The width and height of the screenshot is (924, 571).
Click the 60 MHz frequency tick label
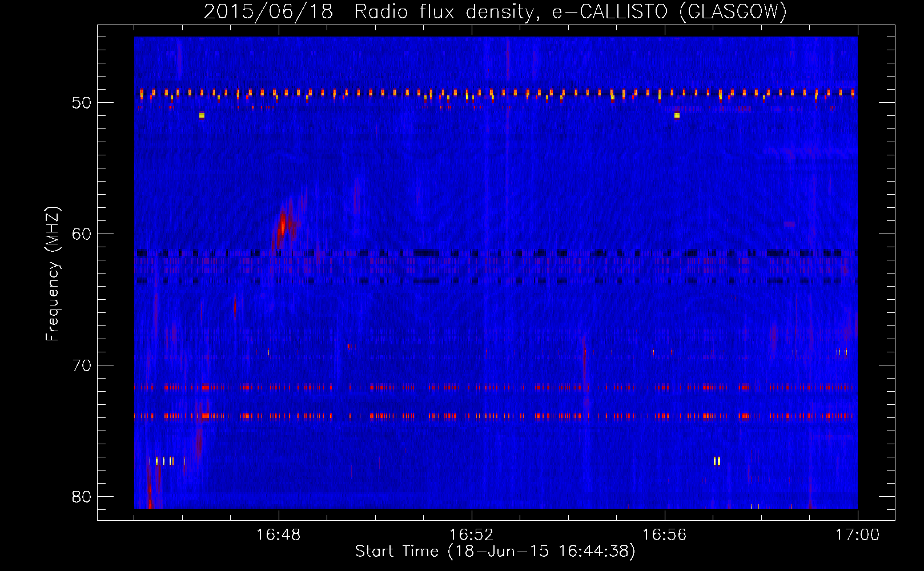tap(82, 234)
